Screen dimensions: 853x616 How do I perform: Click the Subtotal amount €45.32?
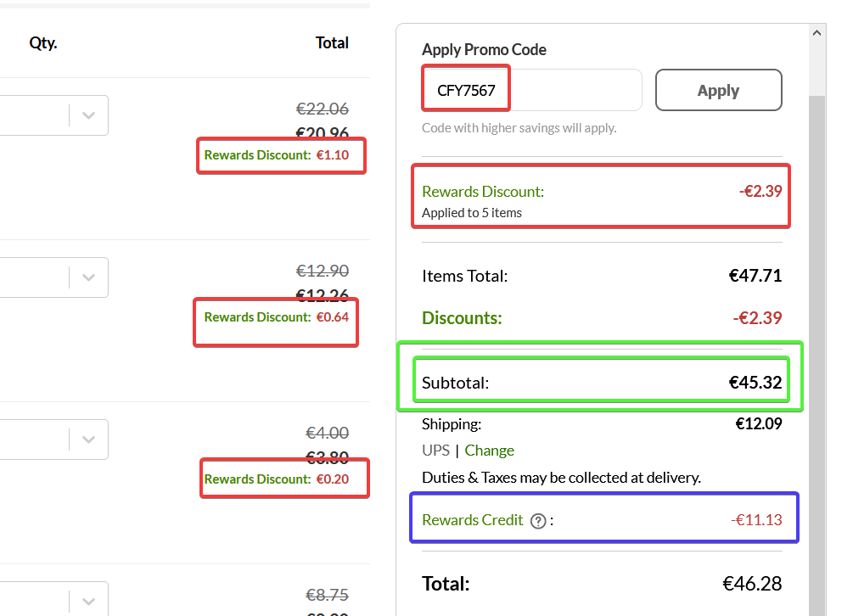[755, 383]
